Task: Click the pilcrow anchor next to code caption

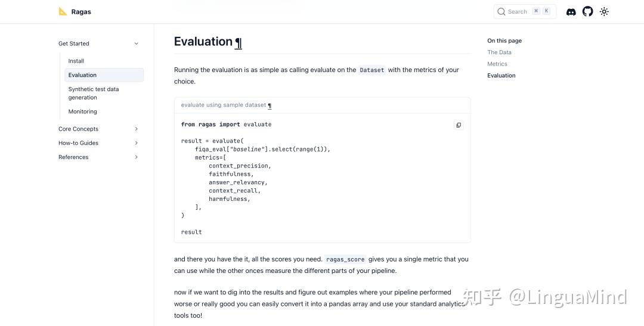Action: tap(270, 105)
